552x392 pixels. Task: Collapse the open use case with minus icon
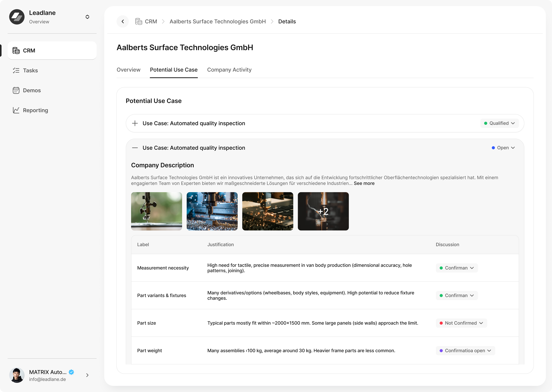135,148
